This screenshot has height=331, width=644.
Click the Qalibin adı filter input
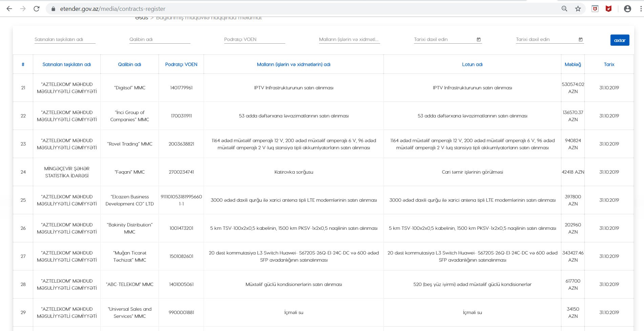[x=160, y=40]
